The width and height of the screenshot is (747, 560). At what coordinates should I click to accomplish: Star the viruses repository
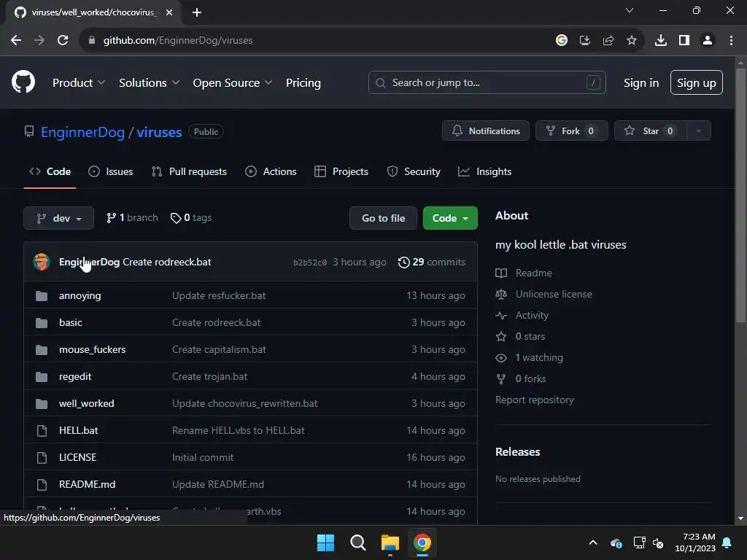pos(650,131)
